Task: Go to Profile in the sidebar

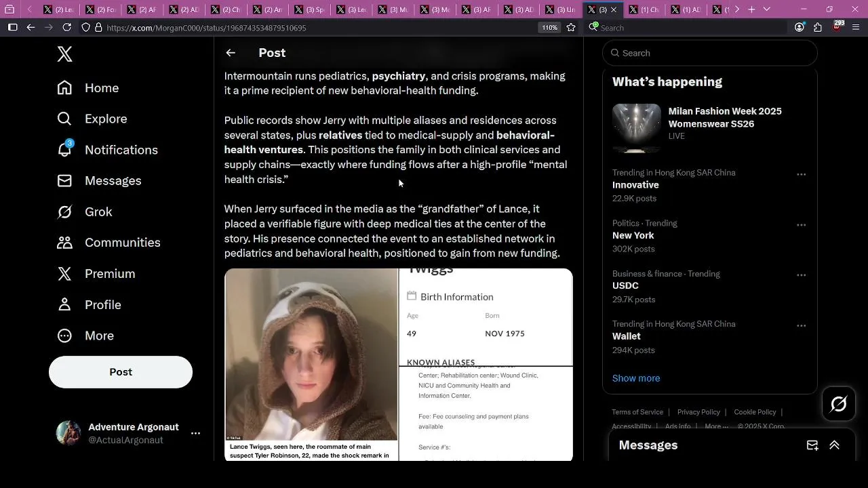Action: [90, 305]
